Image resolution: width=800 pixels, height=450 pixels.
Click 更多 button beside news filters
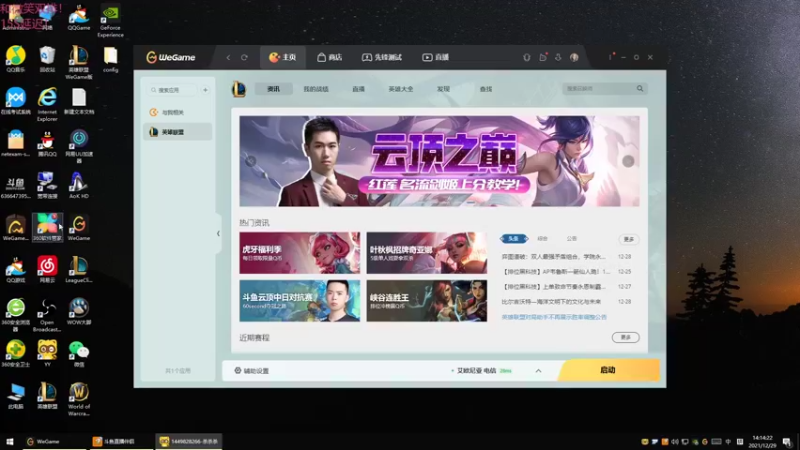coord(629,239)
